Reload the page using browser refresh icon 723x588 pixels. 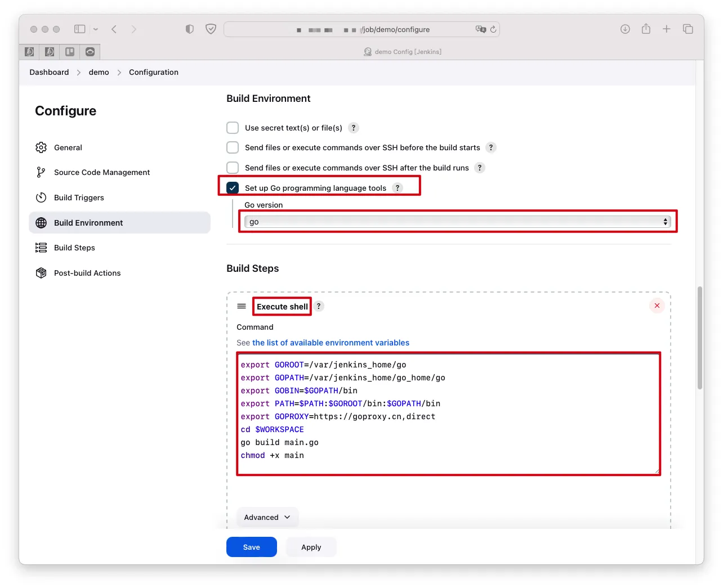tap(493, 29)
